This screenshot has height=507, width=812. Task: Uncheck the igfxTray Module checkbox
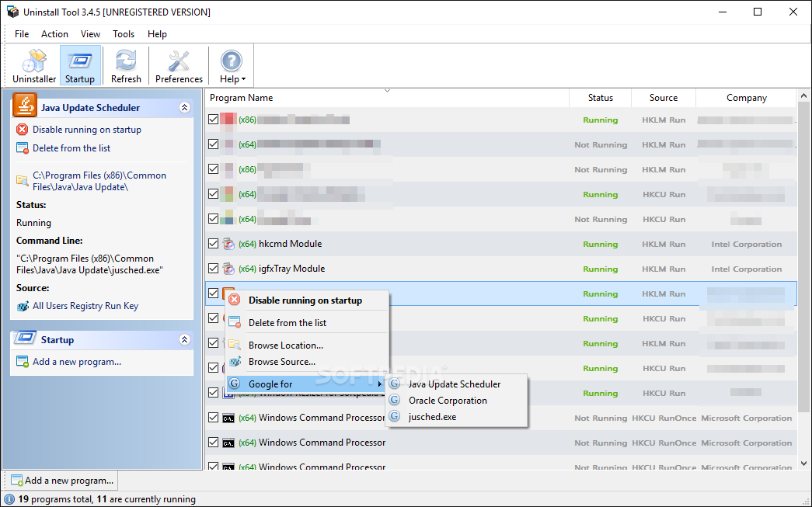pyautogui.click(x=213, y=269)
